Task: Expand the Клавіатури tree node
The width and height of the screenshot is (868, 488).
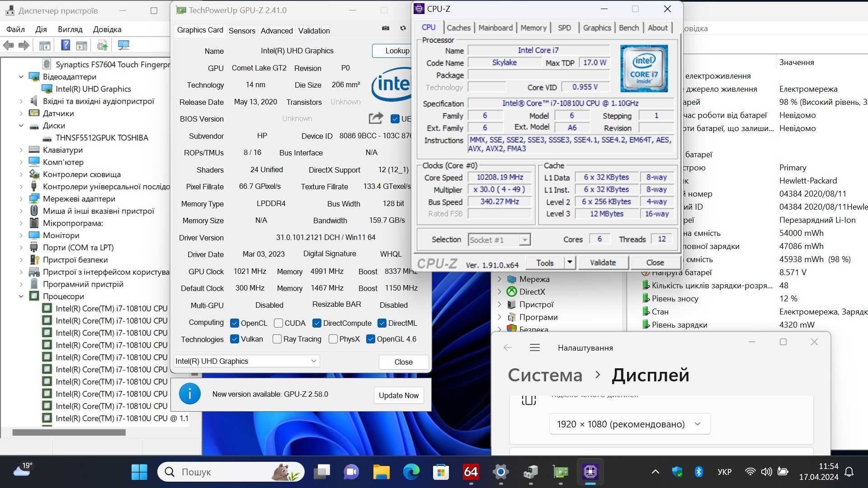Action: point(21,150)
